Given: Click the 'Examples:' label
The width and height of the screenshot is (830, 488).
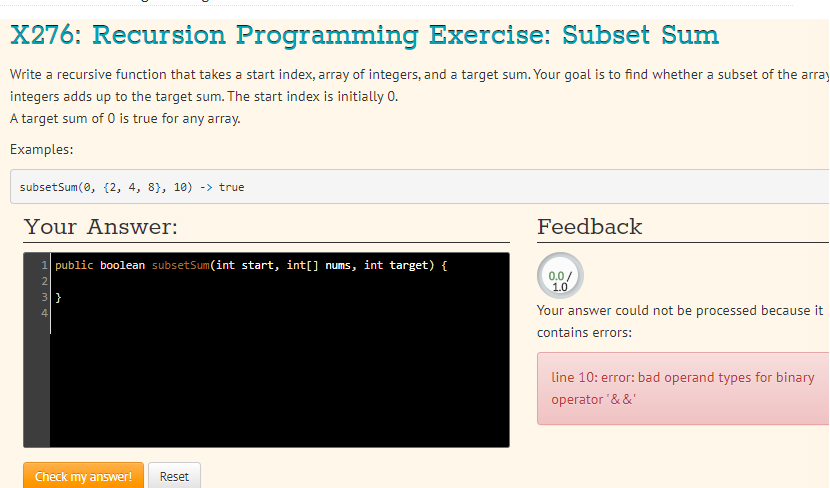Looking at the screenshot, I should [41, 150].
